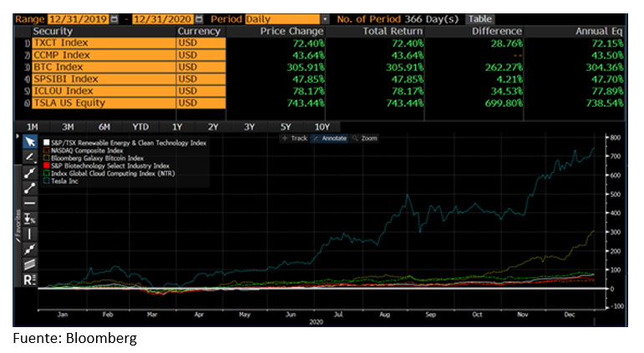Select the pencil annotation tool
The height and width of the screenshot is (353, 644).
click(30, 157)
